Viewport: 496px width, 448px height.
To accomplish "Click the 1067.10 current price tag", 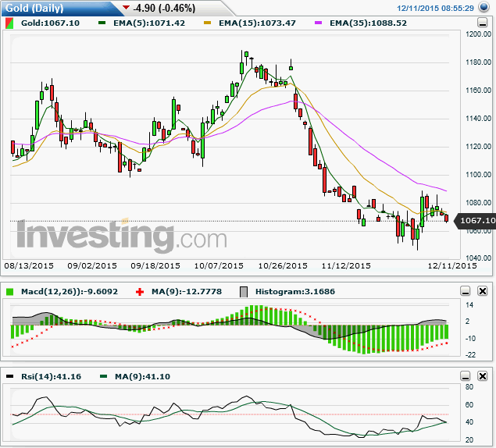I will 476,220.
